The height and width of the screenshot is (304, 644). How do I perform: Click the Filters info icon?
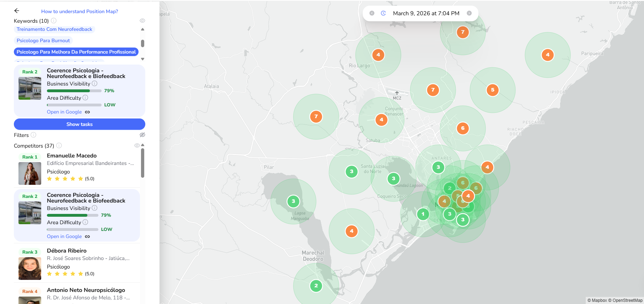click(x=33, y=135)
